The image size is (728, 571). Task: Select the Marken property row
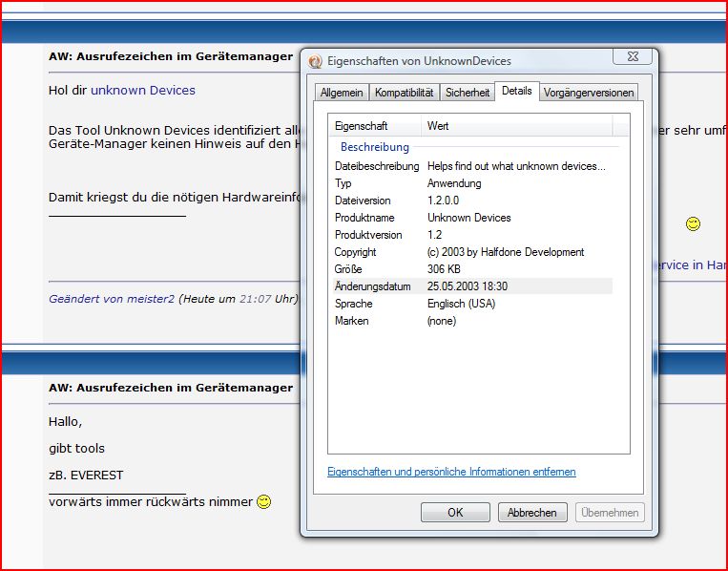pos(471,321)
